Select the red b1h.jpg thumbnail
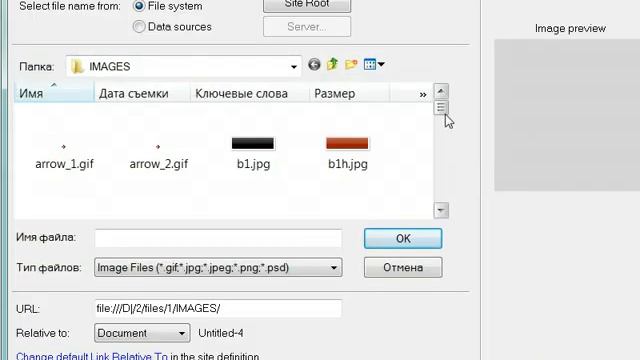This screenshot has height=360, width=640. pyautogui.click(x=347, y=143)
